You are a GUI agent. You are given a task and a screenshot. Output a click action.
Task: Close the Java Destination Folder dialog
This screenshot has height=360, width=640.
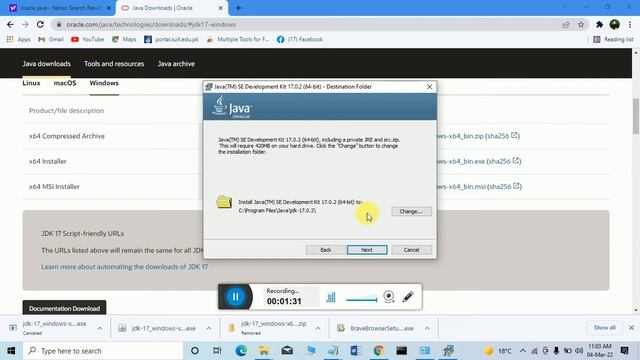click(429, 87)
